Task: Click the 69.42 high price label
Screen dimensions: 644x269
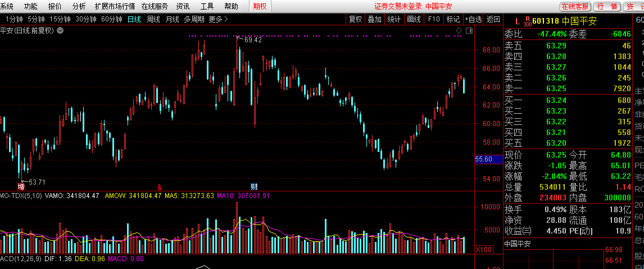Action: (x=253, y=40)
